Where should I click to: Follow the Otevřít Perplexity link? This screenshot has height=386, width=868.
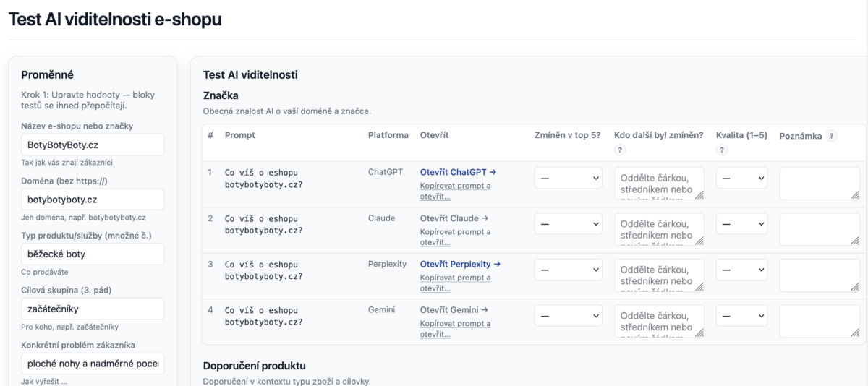[460, 264]
